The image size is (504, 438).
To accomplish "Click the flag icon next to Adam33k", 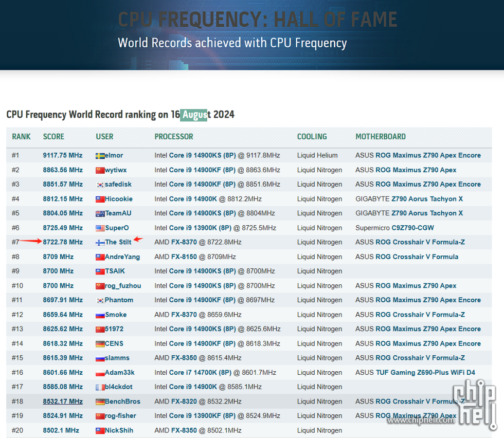I will pos(100,373).
